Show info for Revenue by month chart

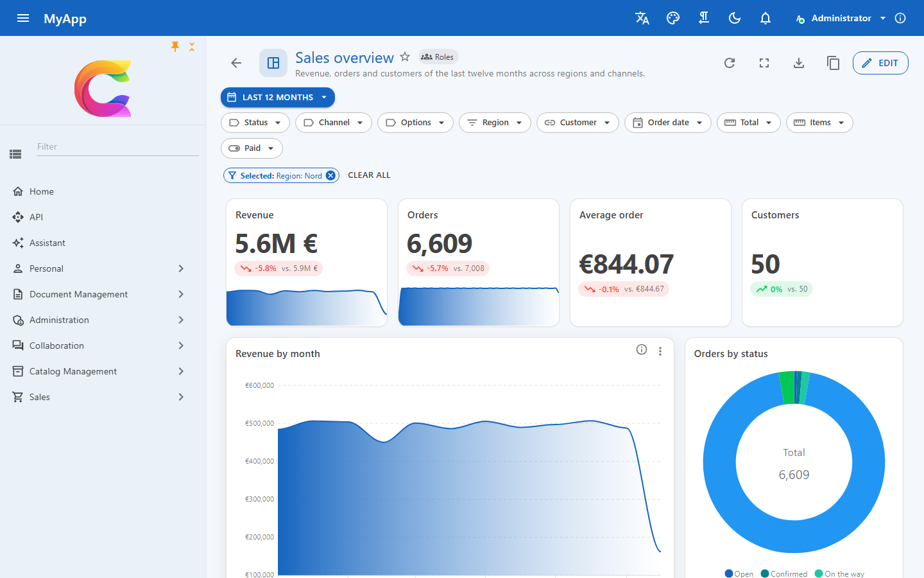tap(642, 350)
